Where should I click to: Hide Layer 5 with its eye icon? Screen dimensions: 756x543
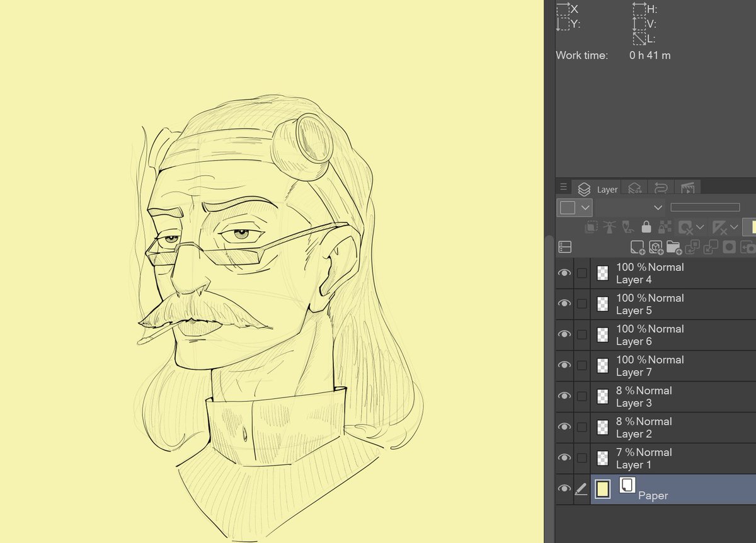click(564, 304)
